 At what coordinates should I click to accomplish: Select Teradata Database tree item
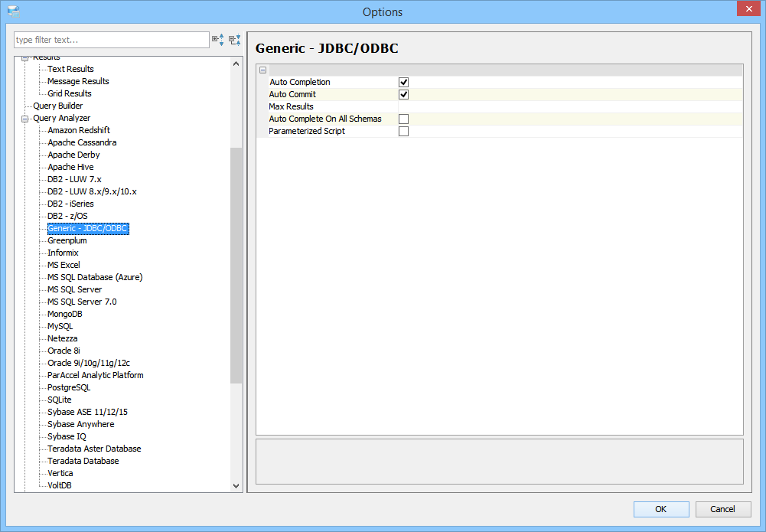83,460
